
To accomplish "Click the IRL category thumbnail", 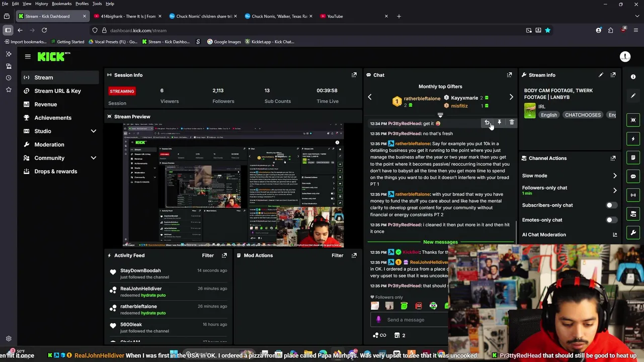I will point(530,110).
